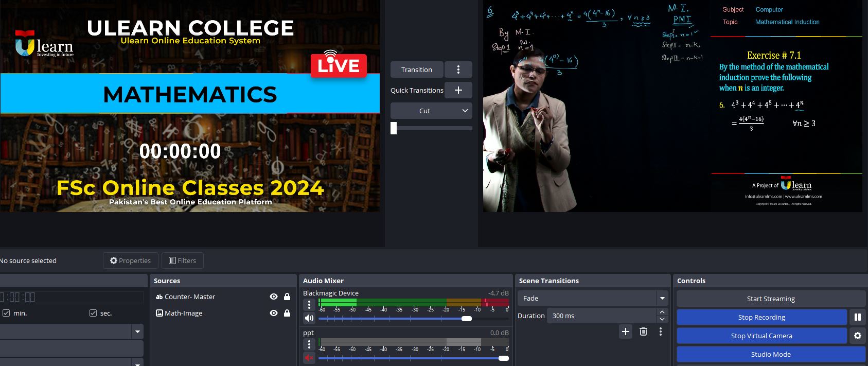Image resolution: width=868 pixels, height=366 pixels.
Task: Adjust ppt volume slider
Action: click(504, 358)
